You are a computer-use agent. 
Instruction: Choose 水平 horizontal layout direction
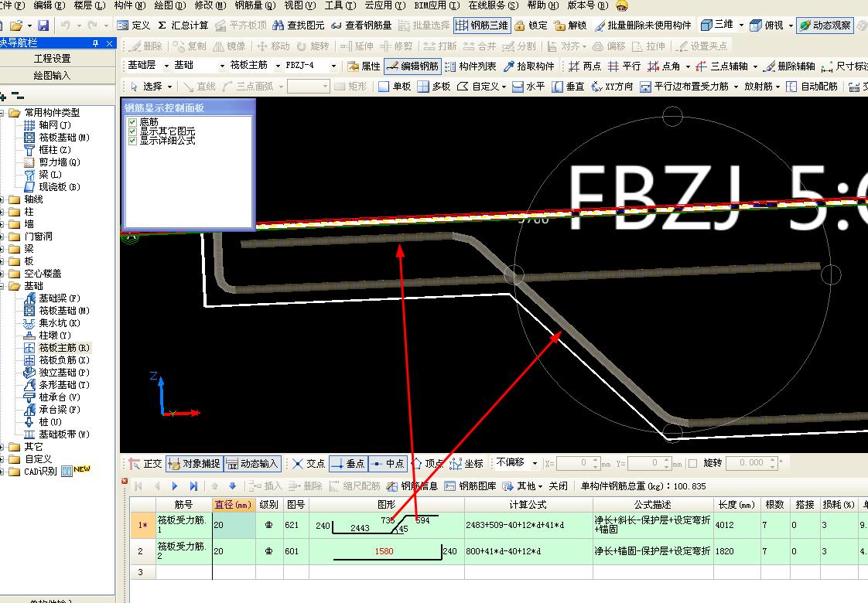pos(528,87)
